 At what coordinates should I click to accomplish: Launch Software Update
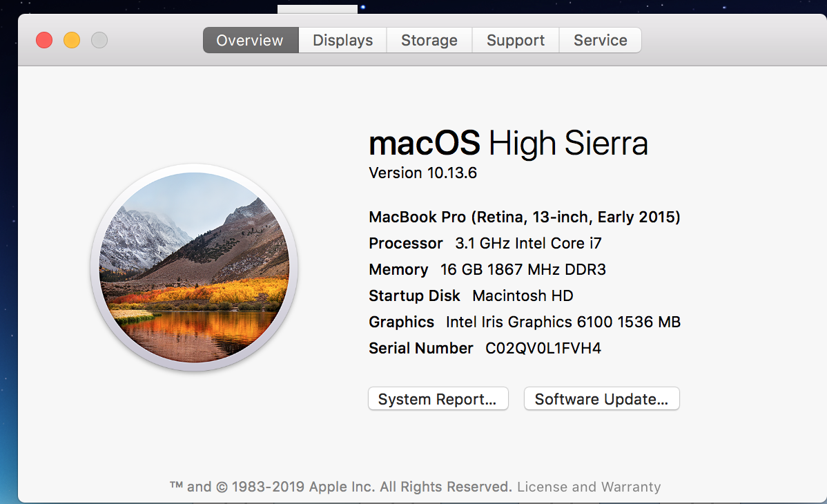601,399
